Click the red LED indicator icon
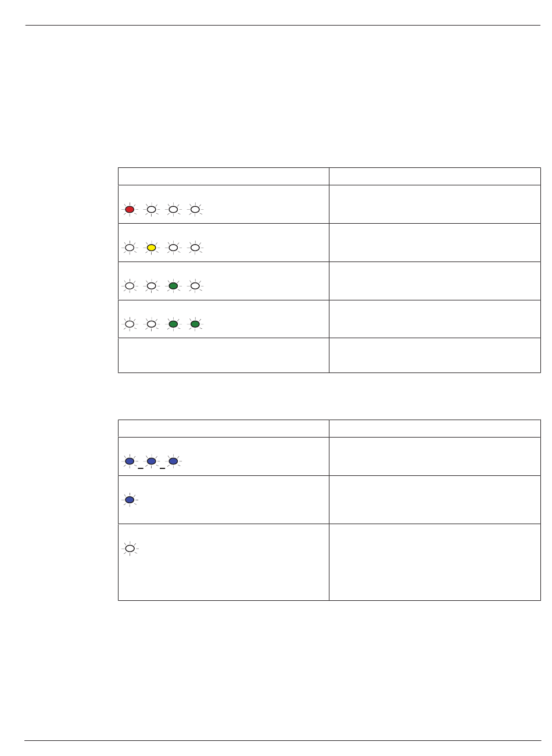The height and width of the screenshot is (756, 552). 130,209
